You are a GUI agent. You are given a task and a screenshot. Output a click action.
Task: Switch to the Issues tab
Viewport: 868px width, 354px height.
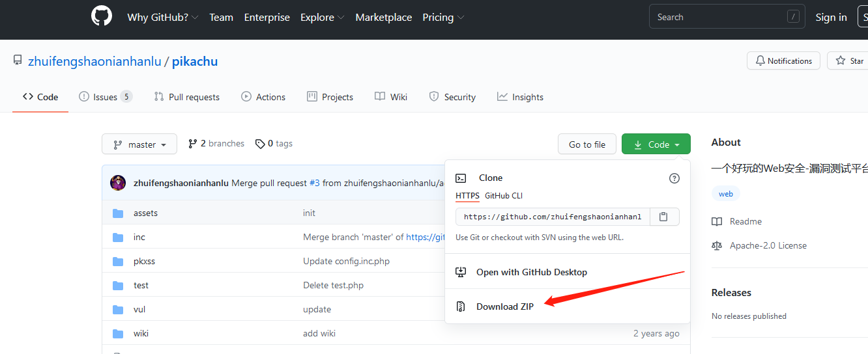(105, 97)
